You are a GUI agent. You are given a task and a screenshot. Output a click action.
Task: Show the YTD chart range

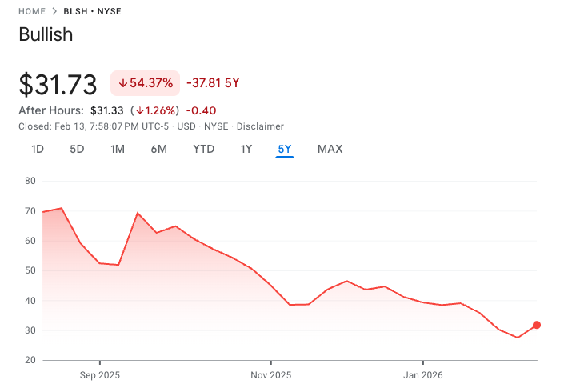203,149
